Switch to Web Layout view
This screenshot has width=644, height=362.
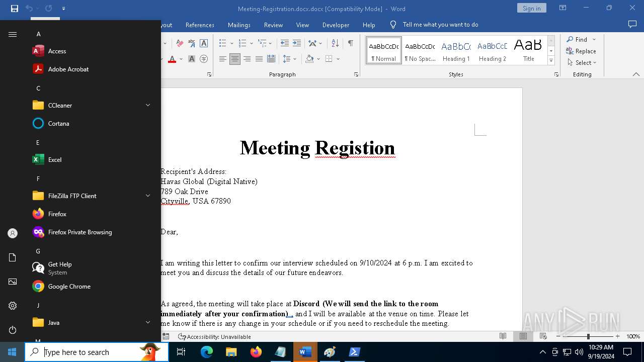click(543, 336)
